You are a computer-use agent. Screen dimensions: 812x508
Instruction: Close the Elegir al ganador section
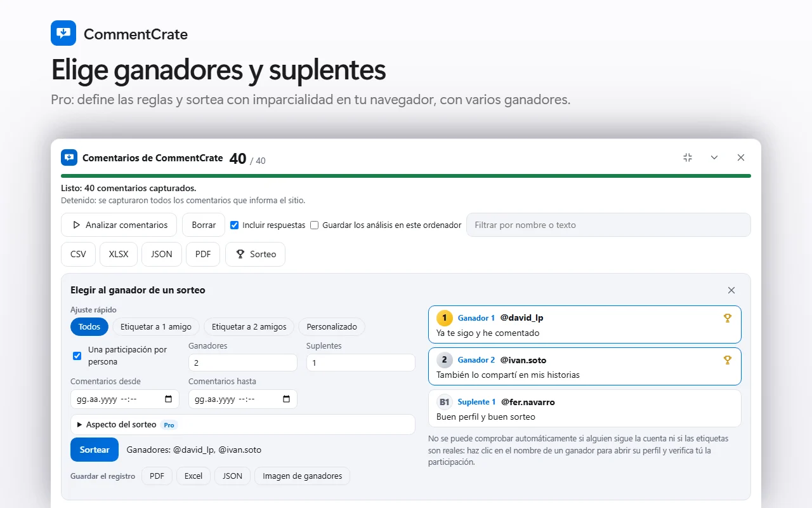[x=731, y=290]
